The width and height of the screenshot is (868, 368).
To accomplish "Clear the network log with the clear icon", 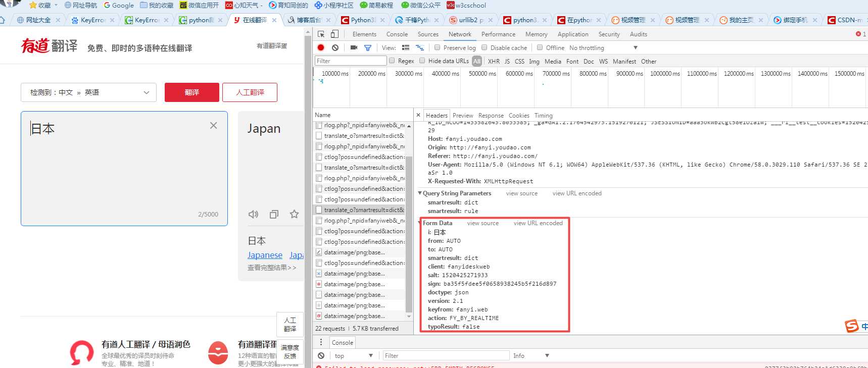I will click(x=335, y=47).
